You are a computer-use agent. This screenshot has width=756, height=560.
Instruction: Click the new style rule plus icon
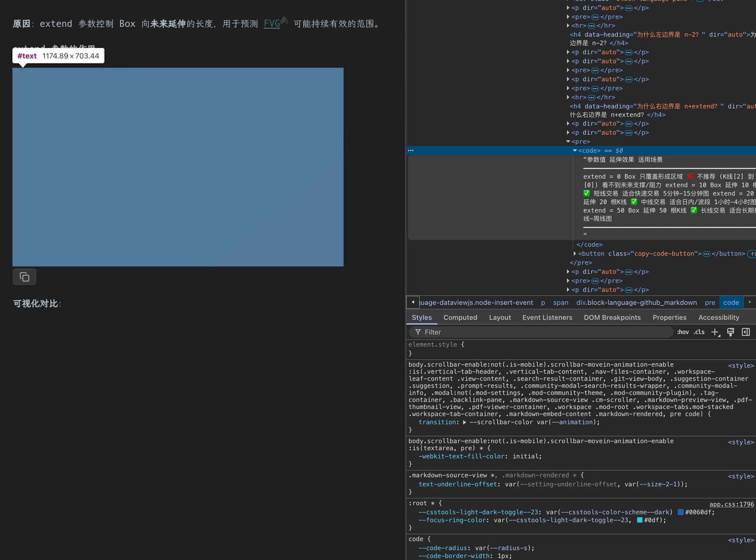pos(715,332)
